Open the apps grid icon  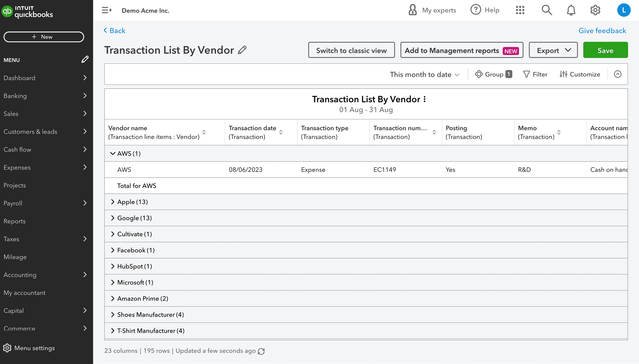[x=520, y=10]
